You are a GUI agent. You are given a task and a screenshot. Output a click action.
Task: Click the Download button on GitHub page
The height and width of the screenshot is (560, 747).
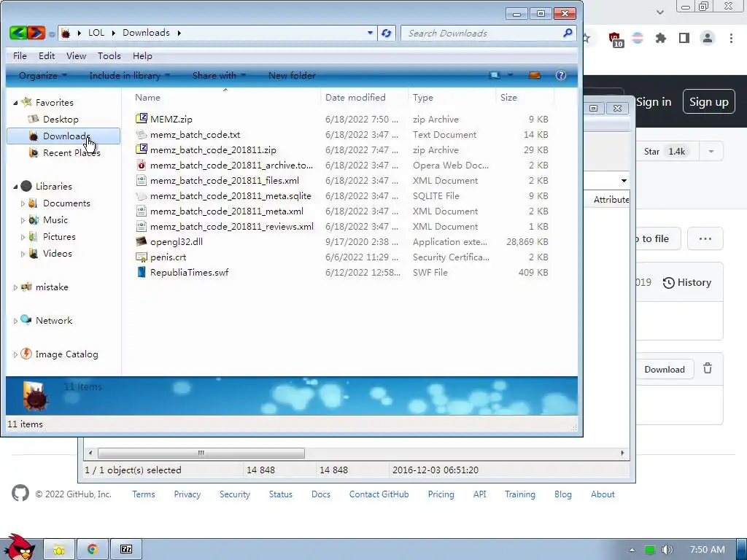tap(665, 369)
